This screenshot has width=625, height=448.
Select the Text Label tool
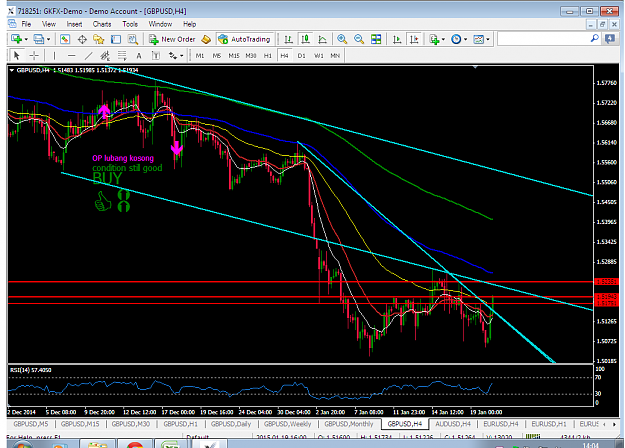[x=156, y=55]
